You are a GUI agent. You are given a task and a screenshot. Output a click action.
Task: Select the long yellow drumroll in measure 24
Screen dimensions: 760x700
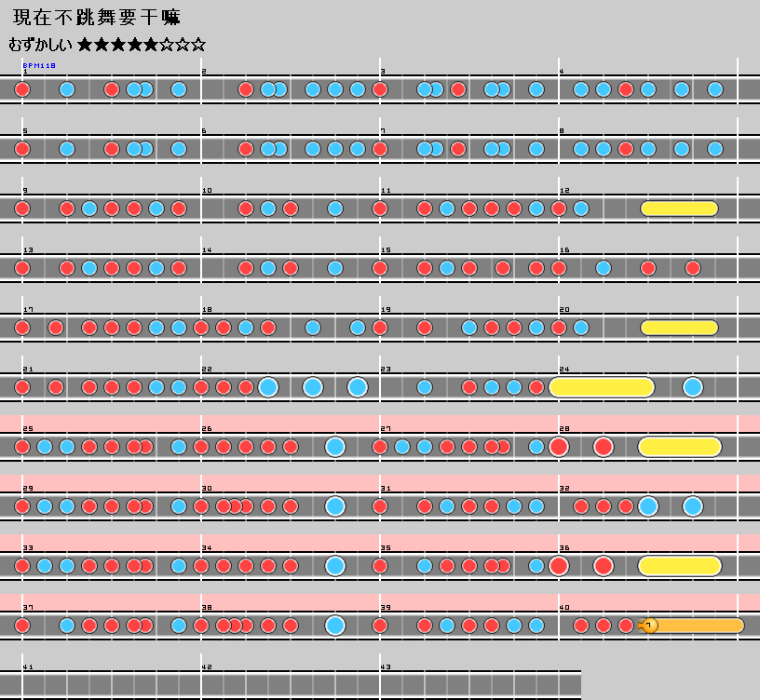(x=602, y=387)
